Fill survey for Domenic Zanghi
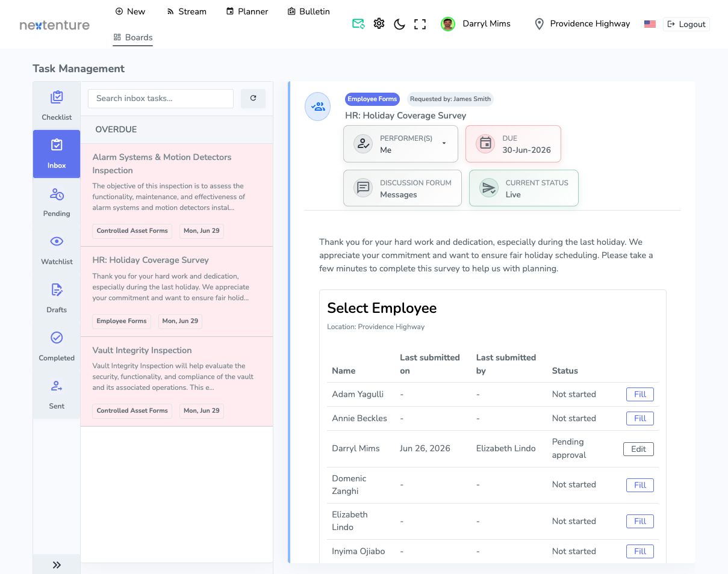This screenshot has height=574, width=728. [640, 485]
